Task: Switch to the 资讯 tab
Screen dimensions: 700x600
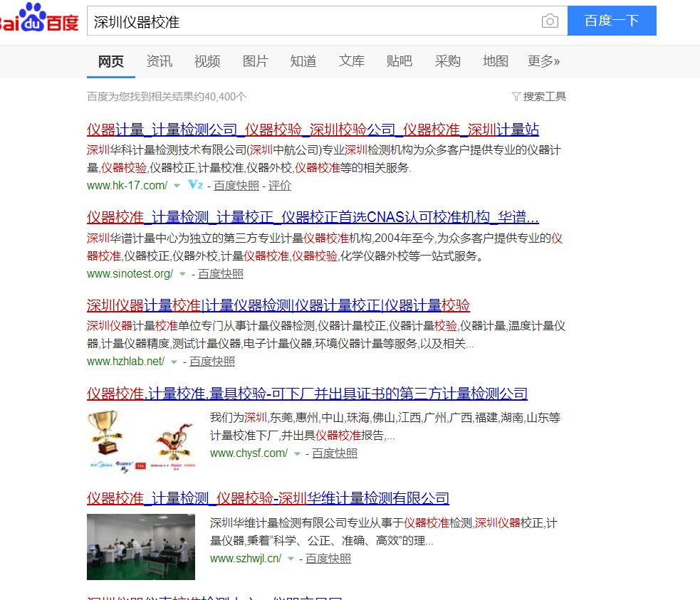Action: 160,61
